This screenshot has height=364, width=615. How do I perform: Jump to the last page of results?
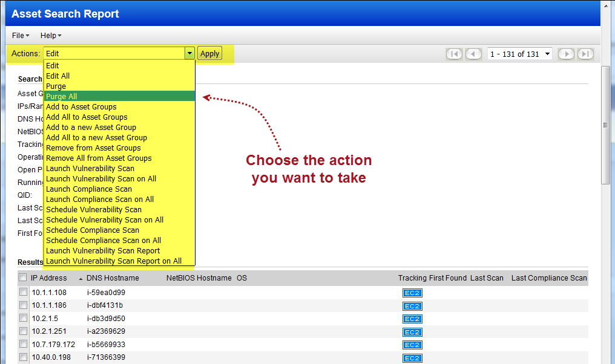point(585,54)
